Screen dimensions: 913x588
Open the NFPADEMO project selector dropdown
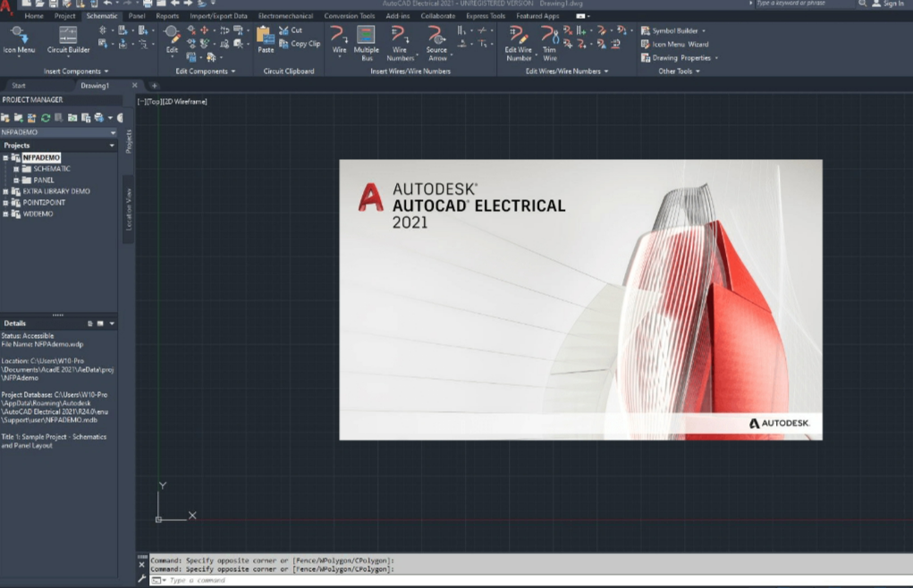pyautogui.click(x=113, y=132)
